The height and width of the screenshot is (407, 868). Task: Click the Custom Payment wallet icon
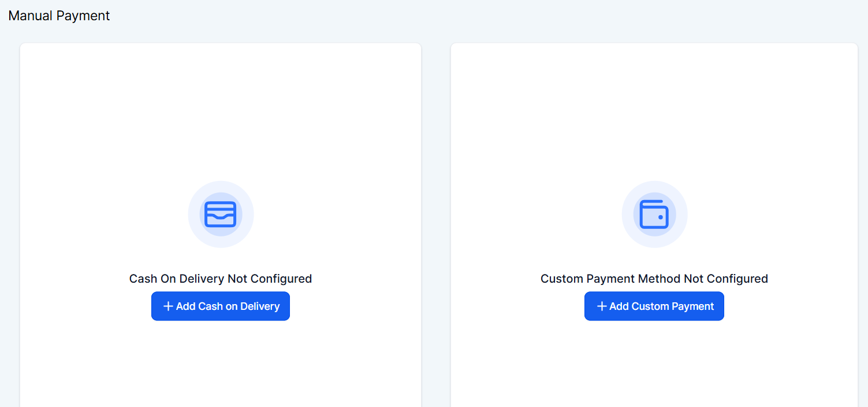click(654, 214)
